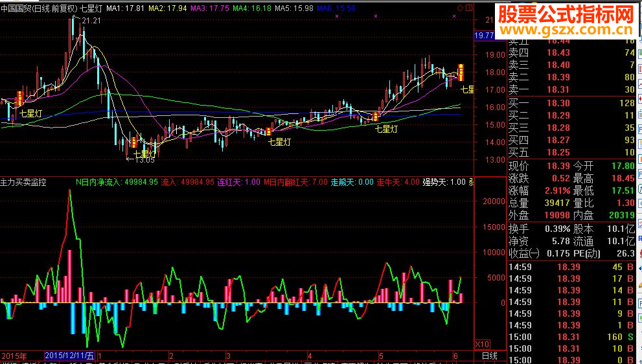Screen dimensions: 642x364
Task: Jump to month 4 marker on time axis
Action: click(310, 356)
